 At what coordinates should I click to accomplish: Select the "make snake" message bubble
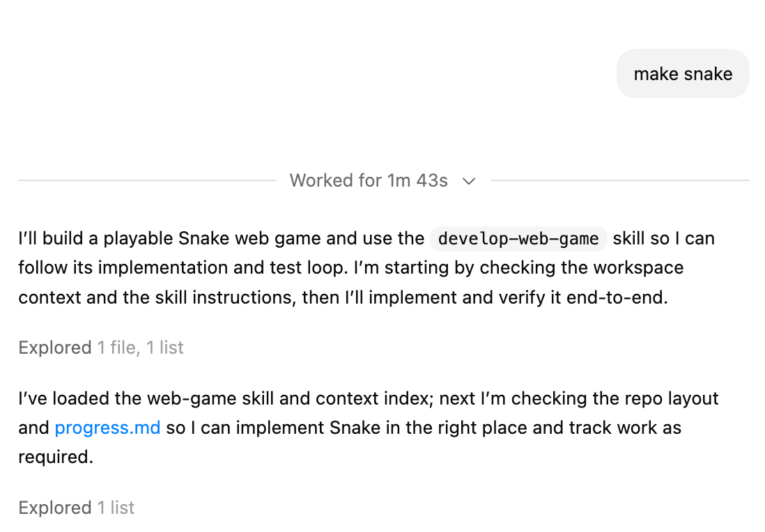click(x=682, y=74)
